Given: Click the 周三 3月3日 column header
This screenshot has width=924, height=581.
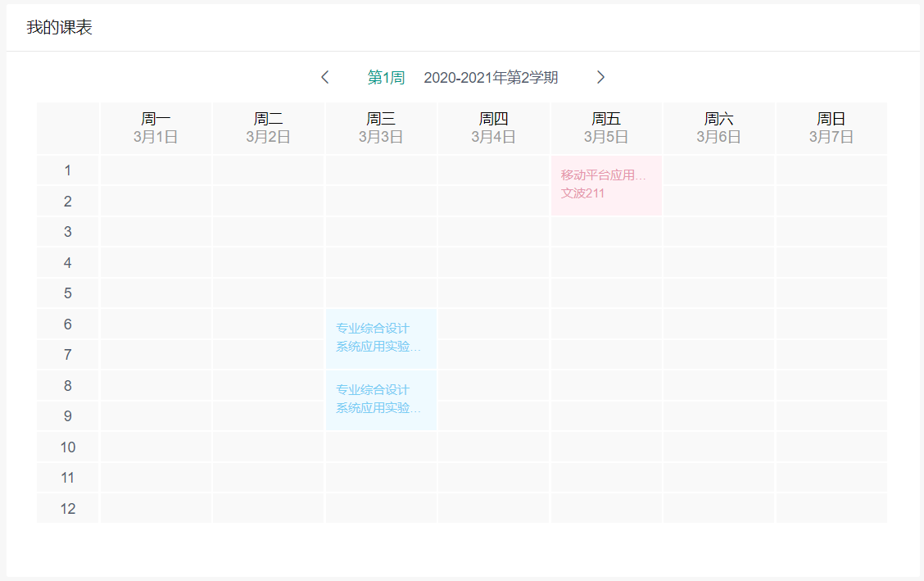Looking at the screenshot, I should [x=381, y=128].
